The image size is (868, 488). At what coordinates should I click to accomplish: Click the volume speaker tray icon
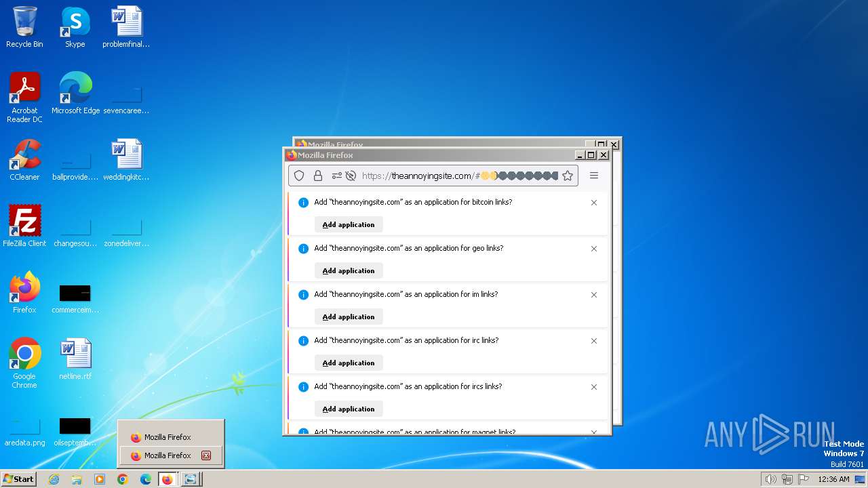[x=770, y=479]
